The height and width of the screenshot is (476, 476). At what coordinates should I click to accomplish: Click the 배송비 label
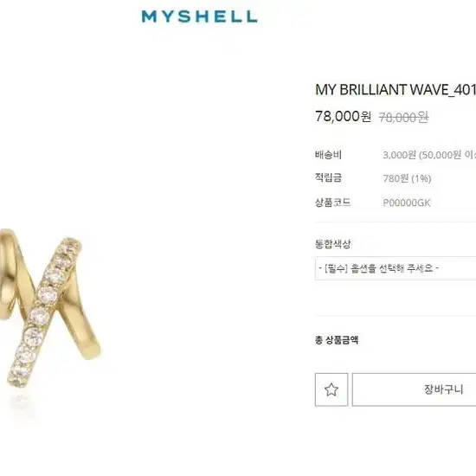coord(328,155)
